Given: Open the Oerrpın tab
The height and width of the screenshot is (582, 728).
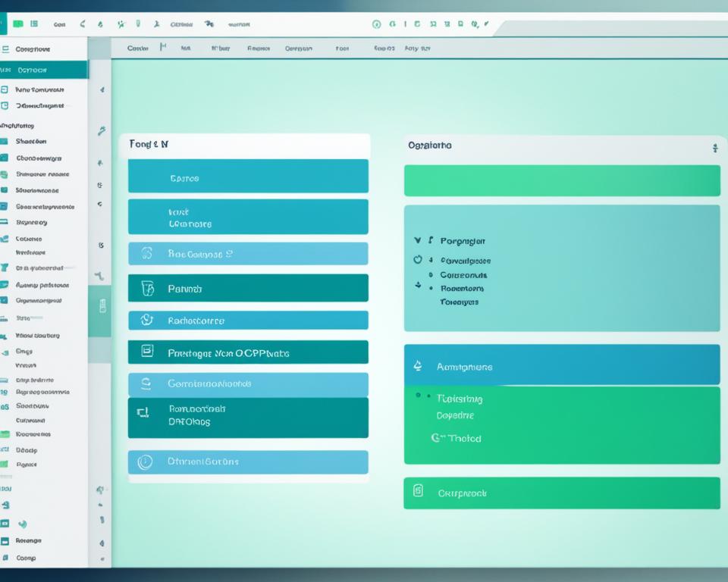Looking at the screenshot, I should (x=299, y=48).
